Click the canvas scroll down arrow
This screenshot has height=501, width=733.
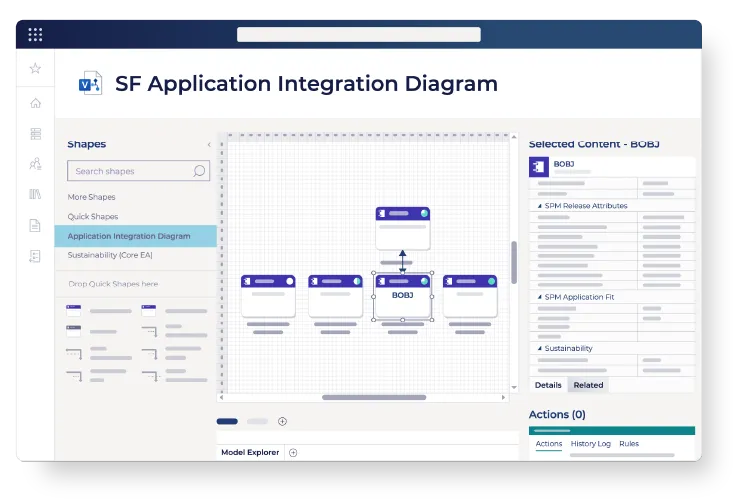coord(514,387)
